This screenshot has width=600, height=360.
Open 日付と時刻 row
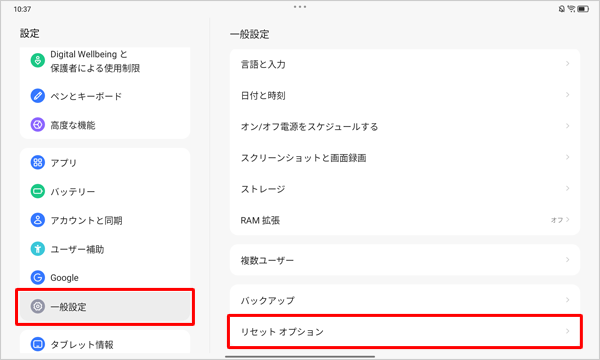(x=404, y=95)
